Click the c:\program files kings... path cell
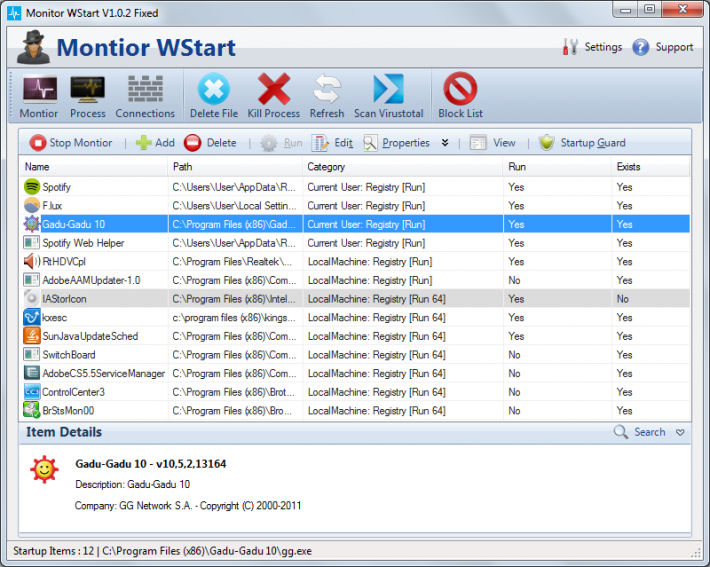Viewport: 710px width, 567px height. pyautogui.click(x=235, y=317)
